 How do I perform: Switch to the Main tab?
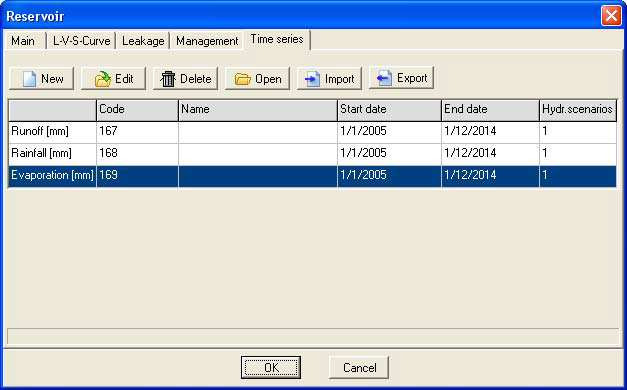pyautogui.click(x=23, y=41)
